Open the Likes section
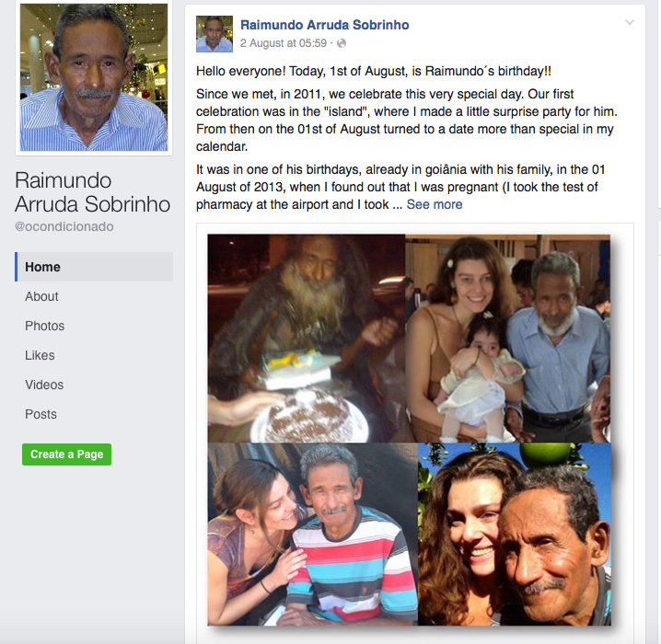The image size is (661, 644). click(x=40, y=355)
